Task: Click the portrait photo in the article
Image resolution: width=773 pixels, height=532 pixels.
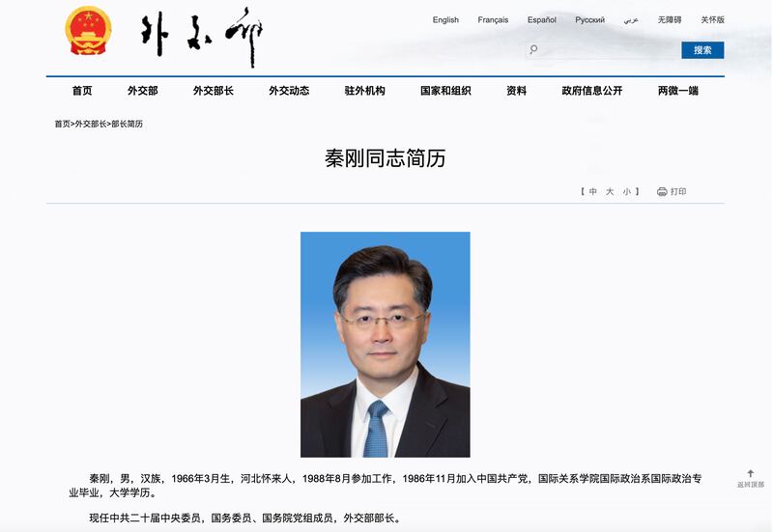Action: click(x=385, y=344)
